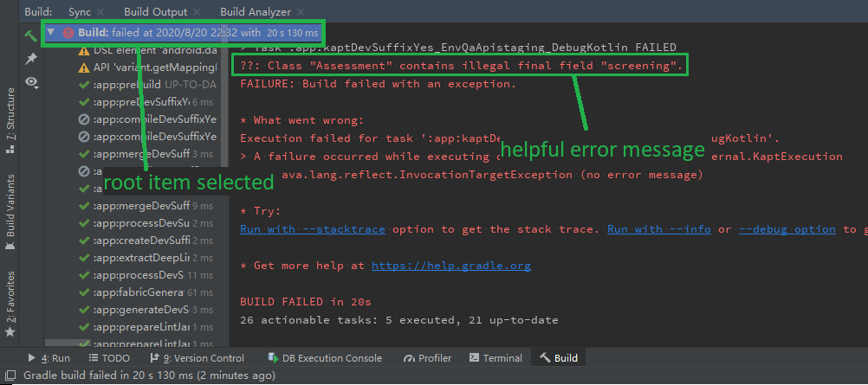Click the '* What went wrong:' line

[x=301, y=120]
